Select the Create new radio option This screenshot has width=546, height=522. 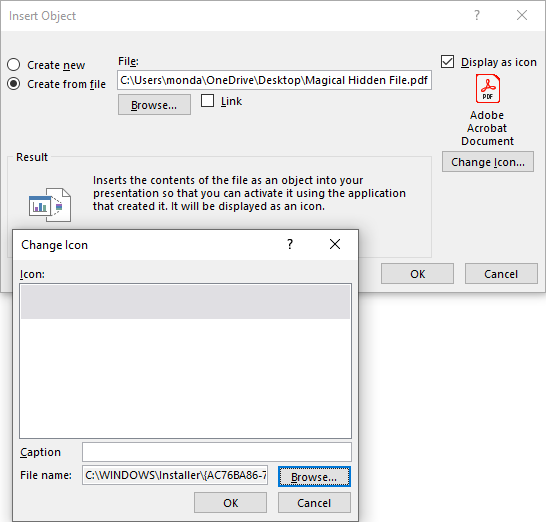14,65
